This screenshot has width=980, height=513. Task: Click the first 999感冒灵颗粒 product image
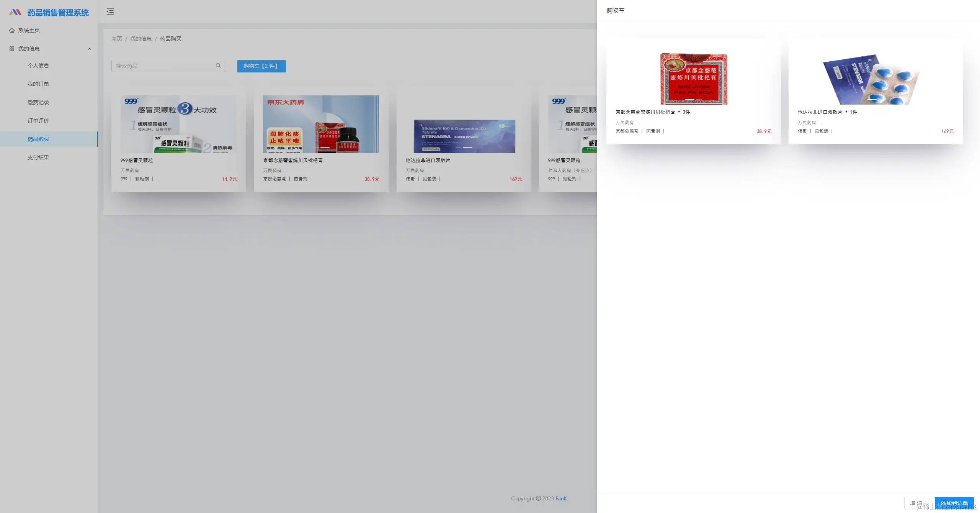178,124
